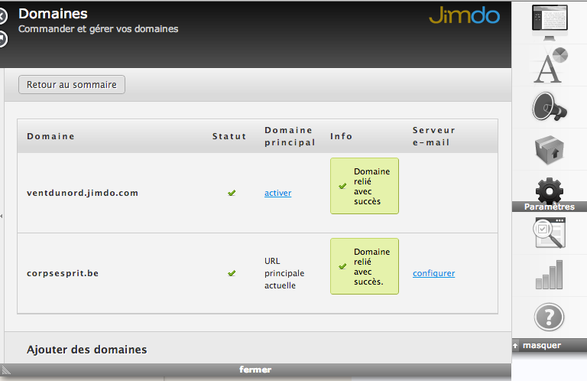Viewport: 587px width, 381px height.
Task: Click the masquer sidebar toggle
Action: [541, 345]
